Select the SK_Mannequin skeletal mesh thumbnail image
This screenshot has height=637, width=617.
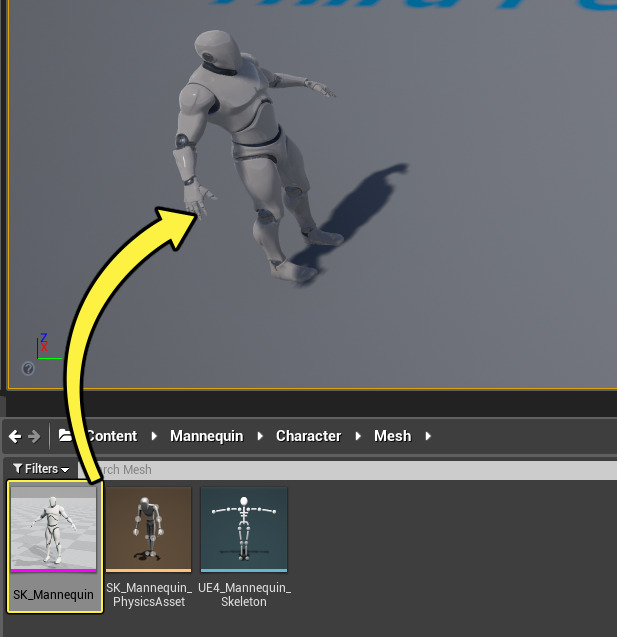coord(54,528)
